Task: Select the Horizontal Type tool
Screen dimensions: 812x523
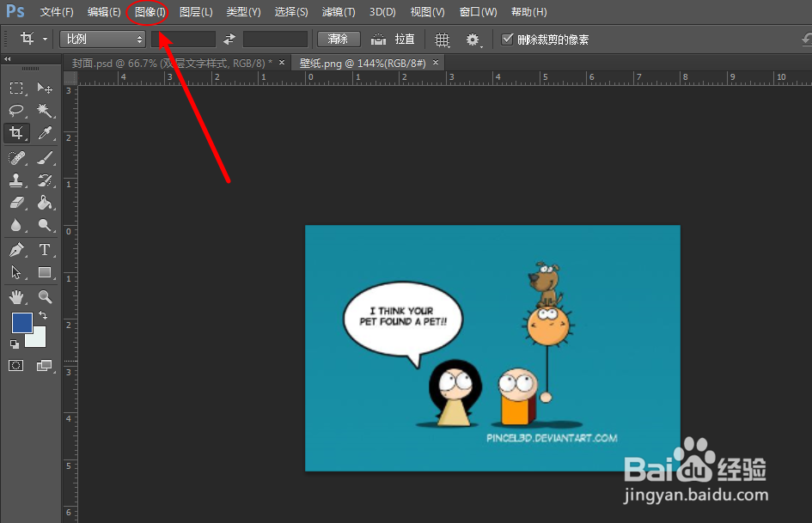Action: tap(45, 250)
